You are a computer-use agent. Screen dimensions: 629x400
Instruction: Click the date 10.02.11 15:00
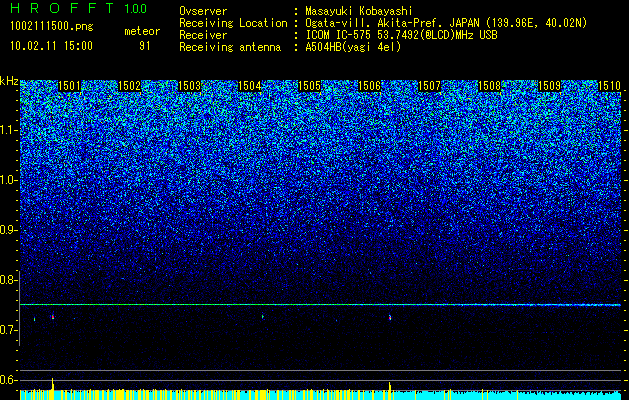coord(51,46)
